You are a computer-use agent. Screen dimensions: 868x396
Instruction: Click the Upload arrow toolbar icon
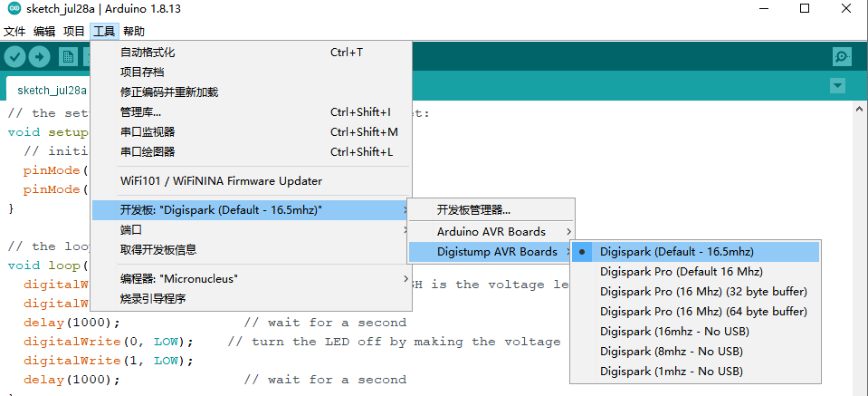[x=39, y=56]
